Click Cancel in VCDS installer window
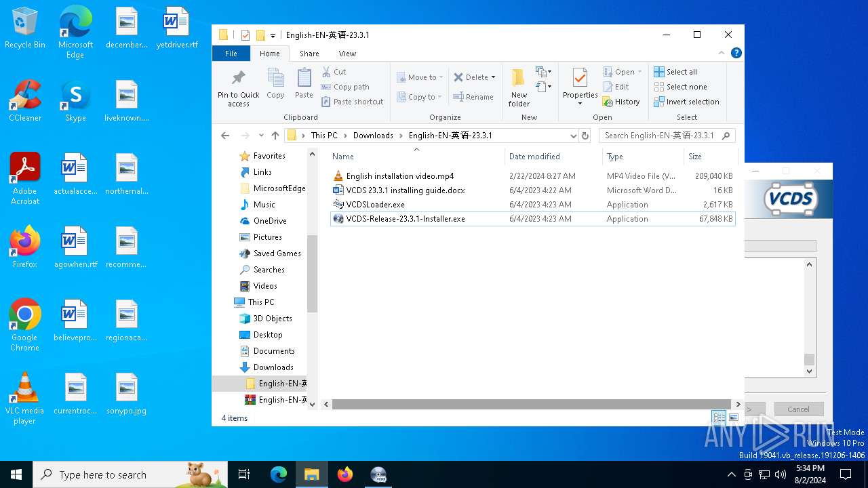 (x=798, y=409)
